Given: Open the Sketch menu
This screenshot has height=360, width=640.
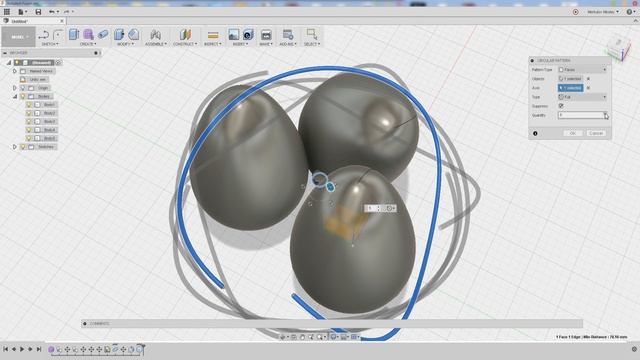Looking at the screenshot, I should (x=50, y=44).
